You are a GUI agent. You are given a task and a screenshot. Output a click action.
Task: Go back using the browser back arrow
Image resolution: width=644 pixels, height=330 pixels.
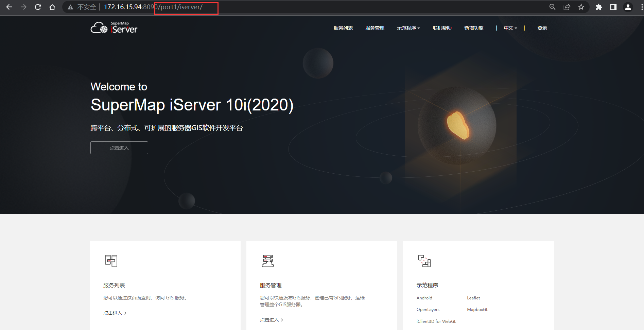tap(9, 7)
